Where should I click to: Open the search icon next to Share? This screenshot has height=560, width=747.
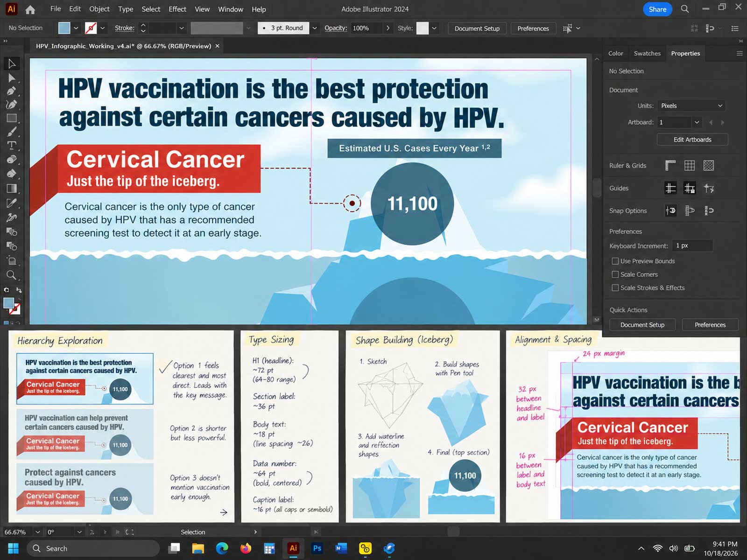click(x=685, y=9)
